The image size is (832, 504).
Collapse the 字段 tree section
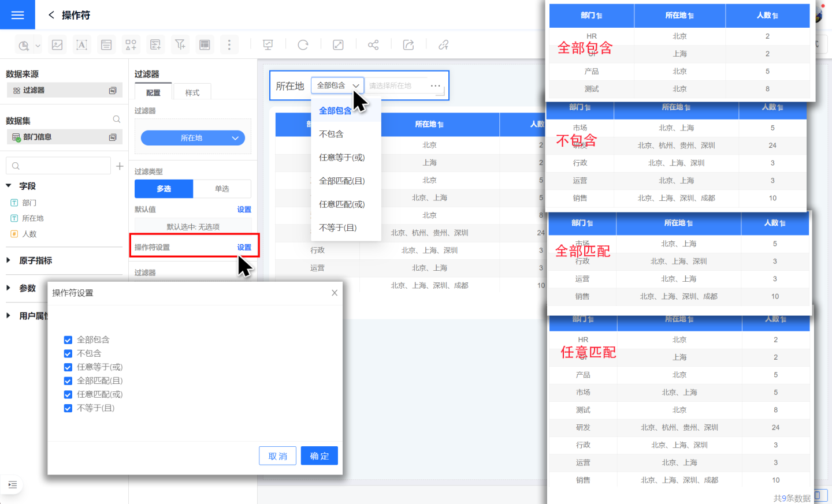(x=9, y=186)
